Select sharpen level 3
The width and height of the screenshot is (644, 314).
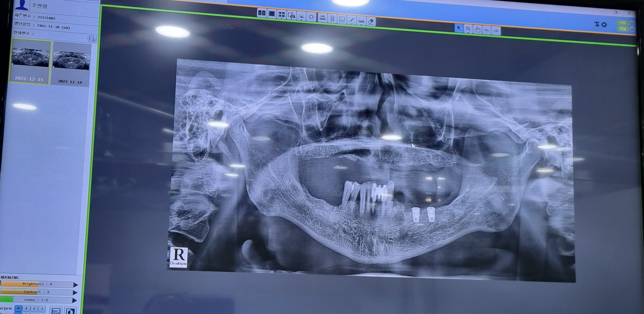pyautogui.click(x=42, y=308)
